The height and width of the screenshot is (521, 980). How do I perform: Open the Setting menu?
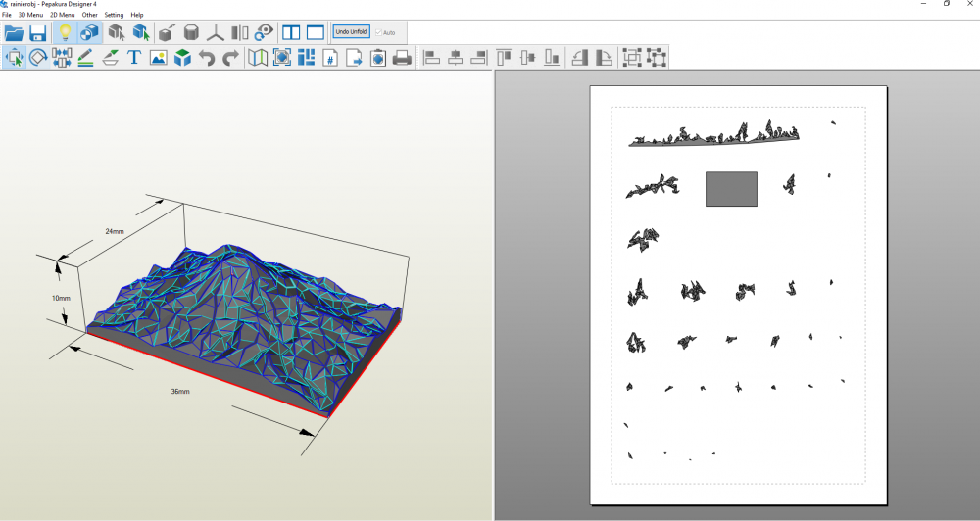pos(114,16)
